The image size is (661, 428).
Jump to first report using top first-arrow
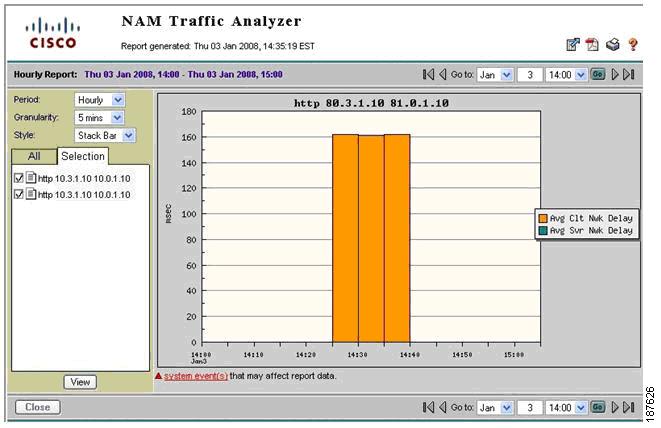tap(428, 75)
